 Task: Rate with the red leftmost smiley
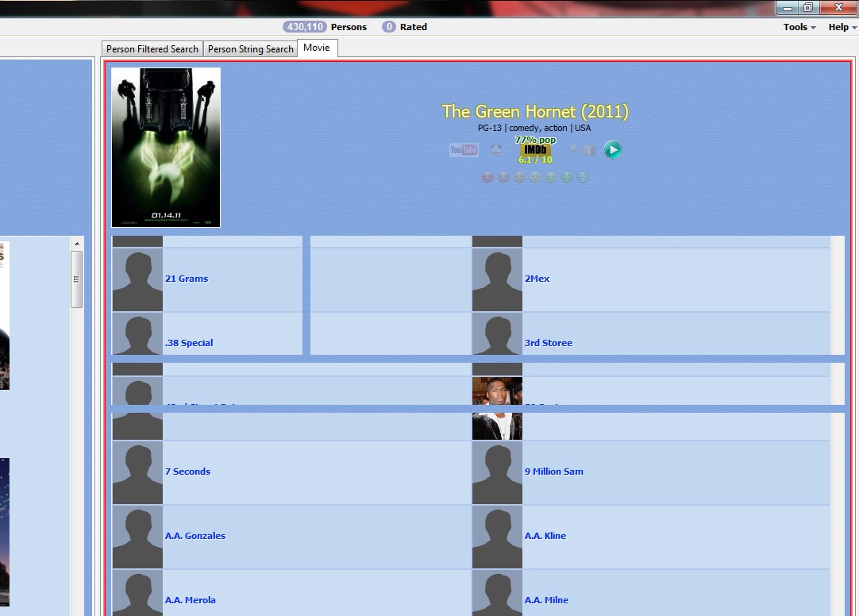[x=487, y=177]
